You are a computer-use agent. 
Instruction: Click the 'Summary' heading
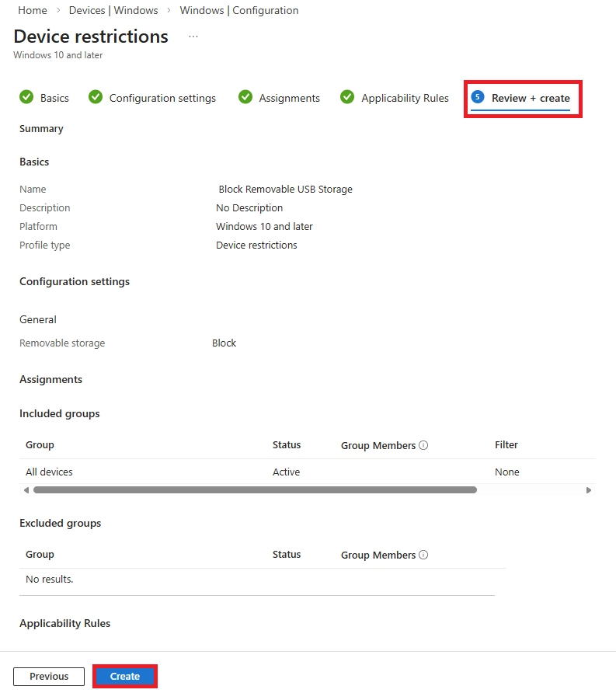point(41,129)
